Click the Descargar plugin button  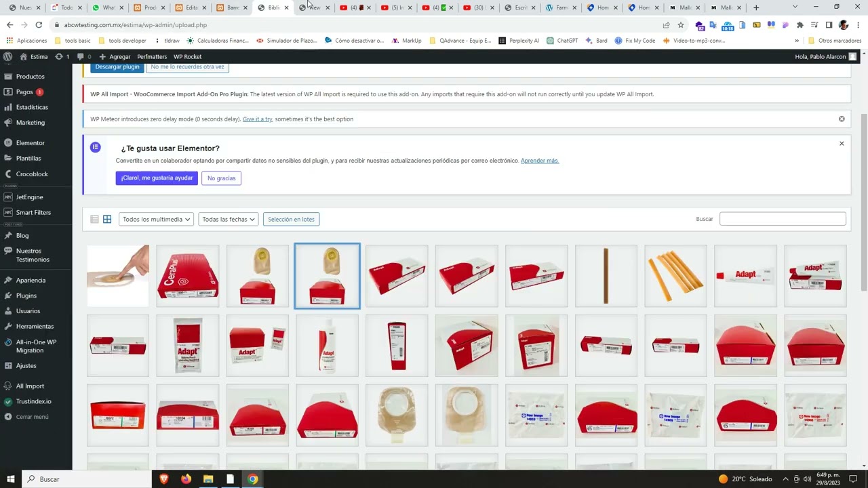117,67
